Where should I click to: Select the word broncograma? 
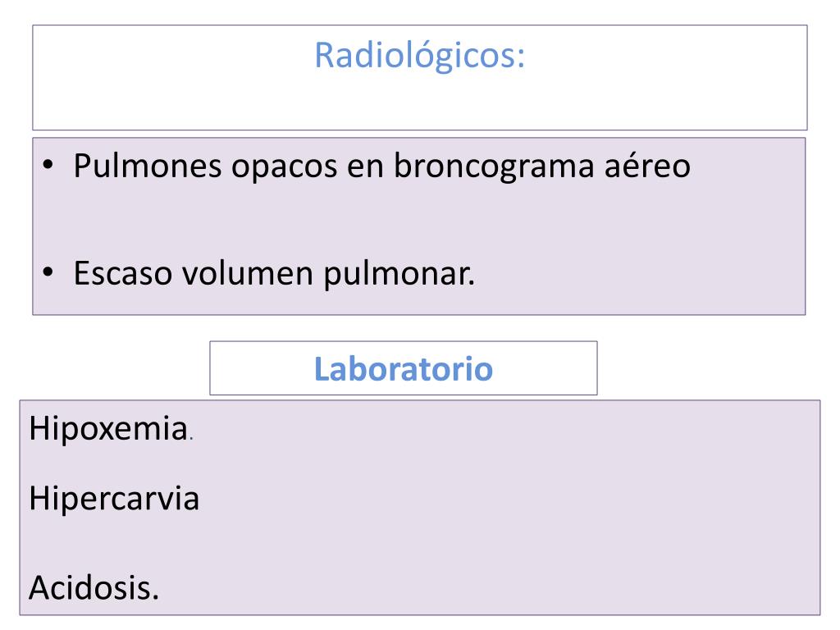(494, 166)
